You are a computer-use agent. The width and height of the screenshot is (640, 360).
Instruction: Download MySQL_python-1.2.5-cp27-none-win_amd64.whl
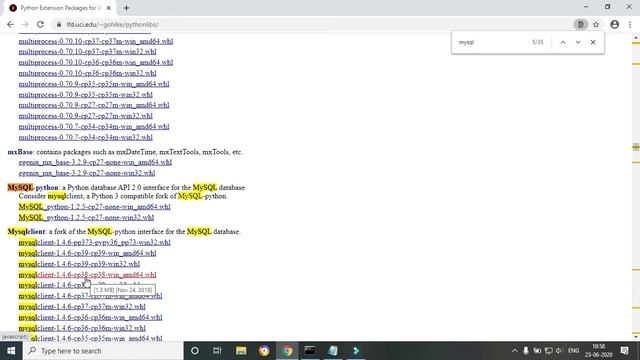tap(94, 207)
